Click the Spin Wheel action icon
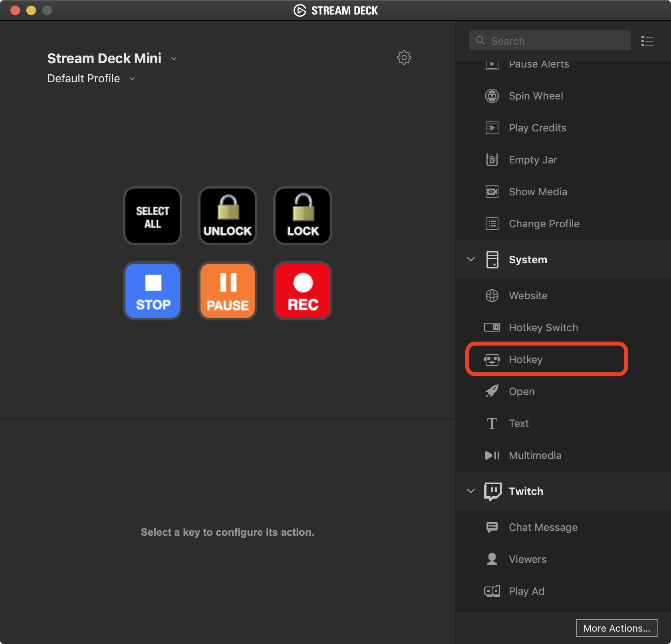The width and height of the screenshot is (671, 644). click(x=492, y=96)
